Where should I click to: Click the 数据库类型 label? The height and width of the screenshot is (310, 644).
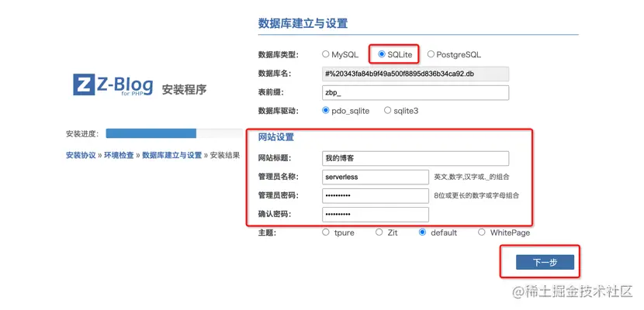[x=278, y=54]
